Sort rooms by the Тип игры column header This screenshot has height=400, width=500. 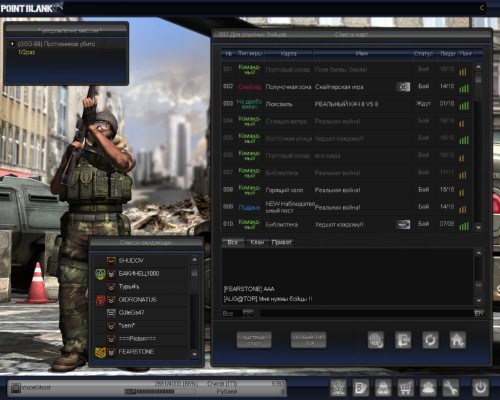[x=250, y=53]
